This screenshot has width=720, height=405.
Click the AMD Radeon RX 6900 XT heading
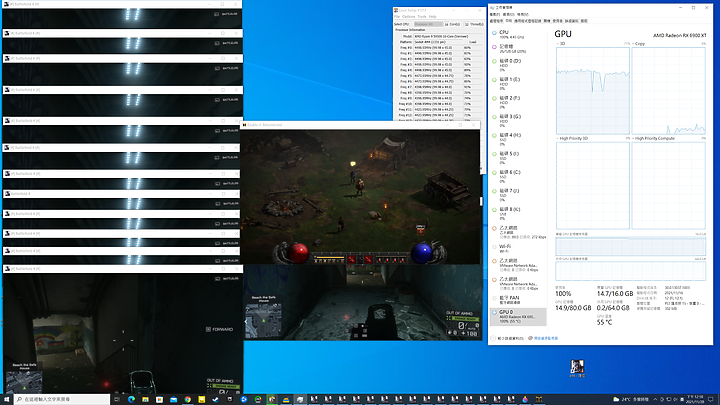[x=680, y=35]
